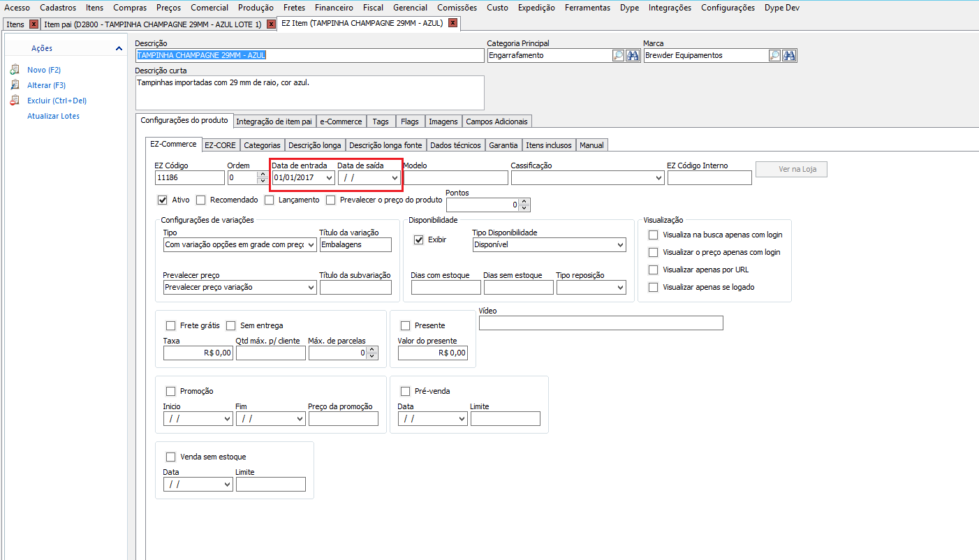979x560 pixels.
Task: Toggle the Exibir checkbox under Disponibilidade
Action: (x=419, y=240)
